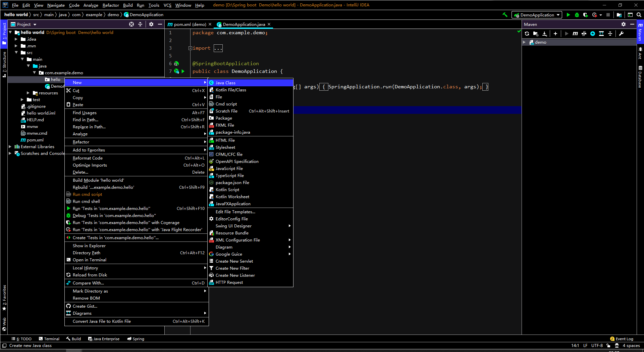This screenshot has height=352, width=644.
Task: Toggle the Favorites tool window stripe button
Action: pos(4,298)
